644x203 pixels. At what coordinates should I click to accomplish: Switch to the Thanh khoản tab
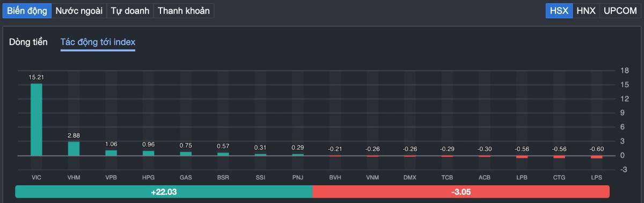pos(184,11)
